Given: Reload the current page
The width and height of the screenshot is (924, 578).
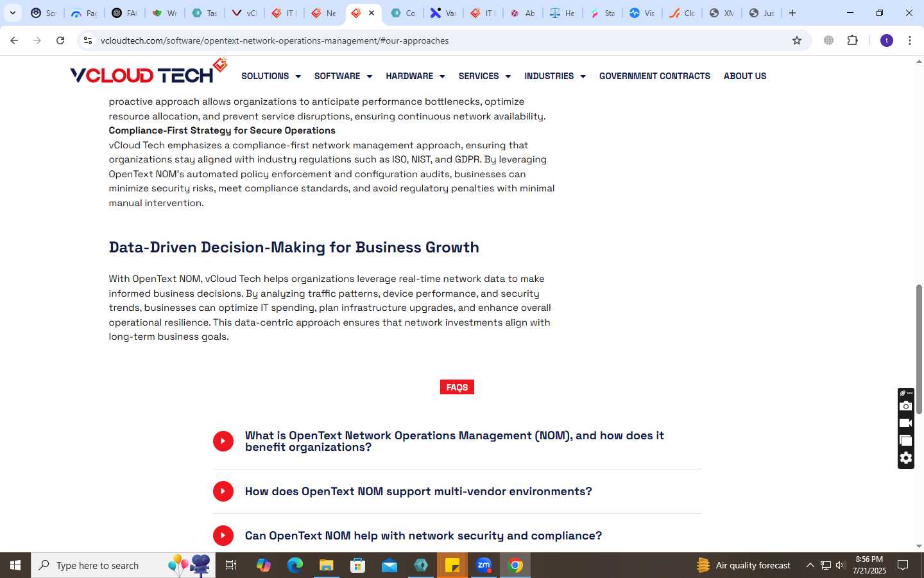Looking at the screenshot, I should tap(60, 40).
